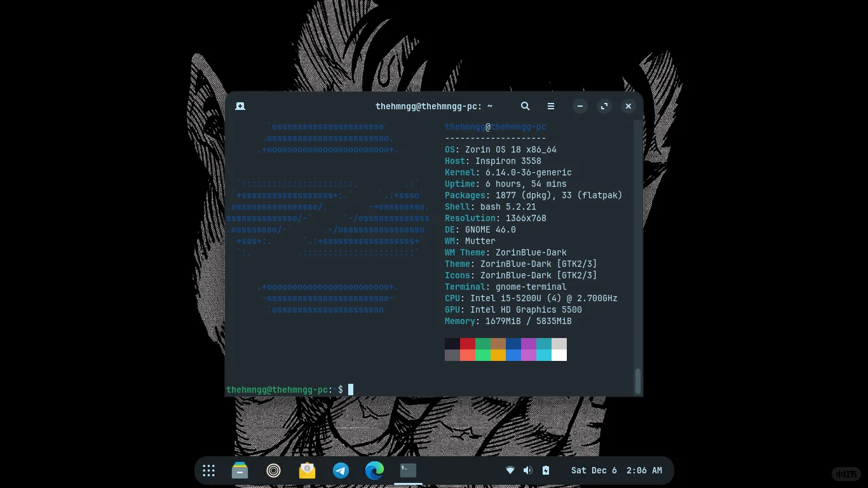Click the "Uptime: 6 hours, 54 mins" line

[506, 184]
